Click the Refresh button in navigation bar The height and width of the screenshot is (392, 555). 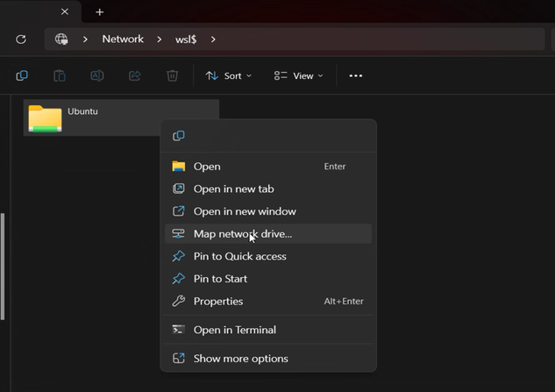(21, 39)
